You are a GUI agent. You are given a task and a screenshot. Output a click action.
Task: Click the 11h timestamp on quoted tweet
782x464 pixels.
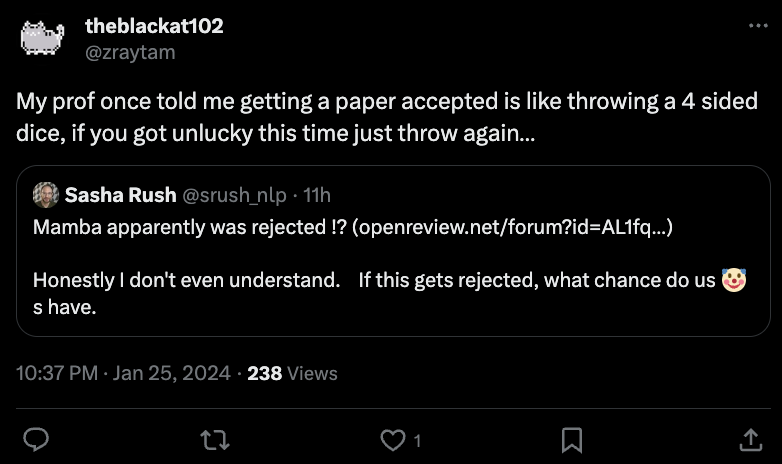(x=316, y=194)
